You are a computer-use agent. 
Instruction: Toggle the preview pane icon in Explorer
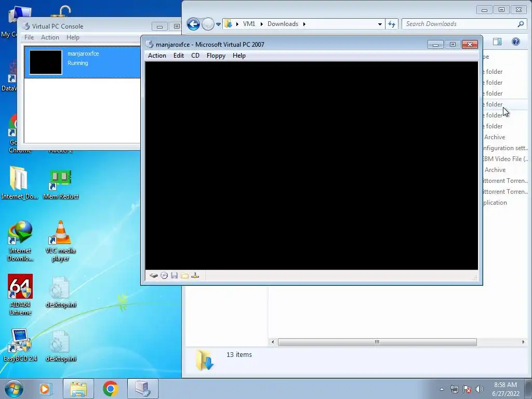497,42
